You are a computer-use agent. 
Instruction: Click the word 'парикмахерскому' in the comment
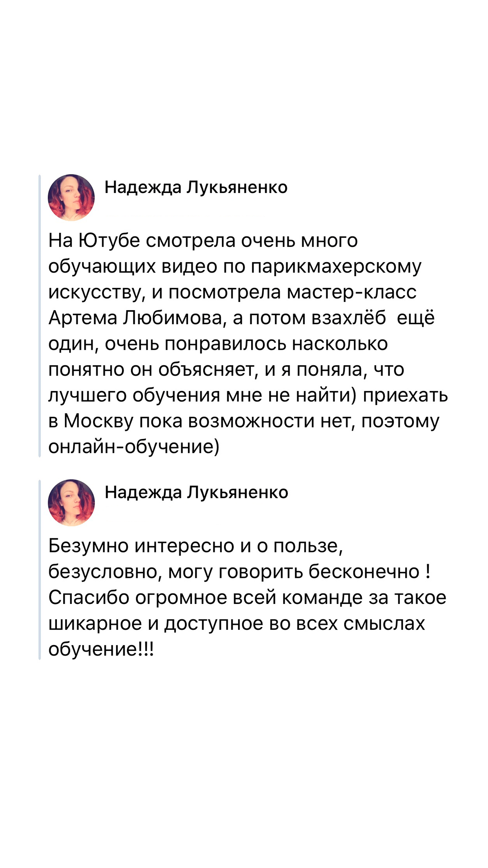(336, 267)
